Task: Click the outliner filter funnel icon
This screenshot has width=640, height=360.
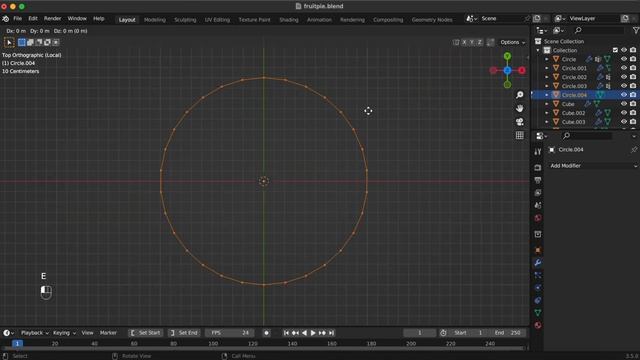Action: 636,30
